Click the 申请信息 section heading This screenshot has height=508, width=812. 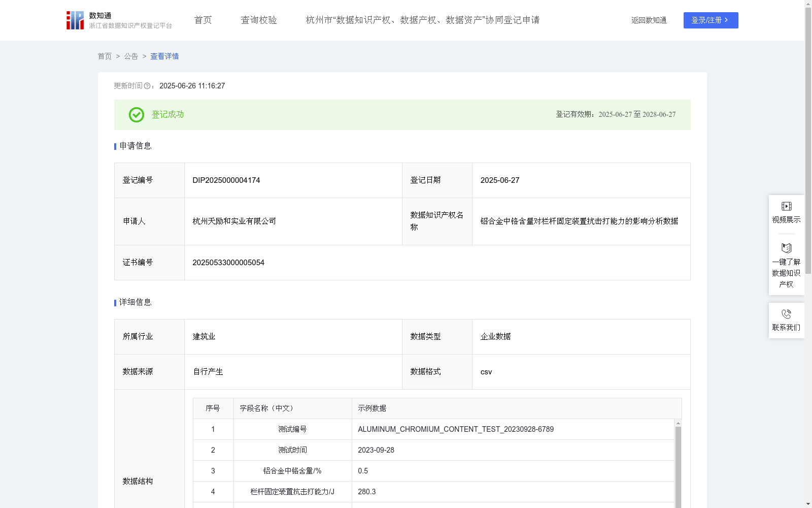point(136,146)
